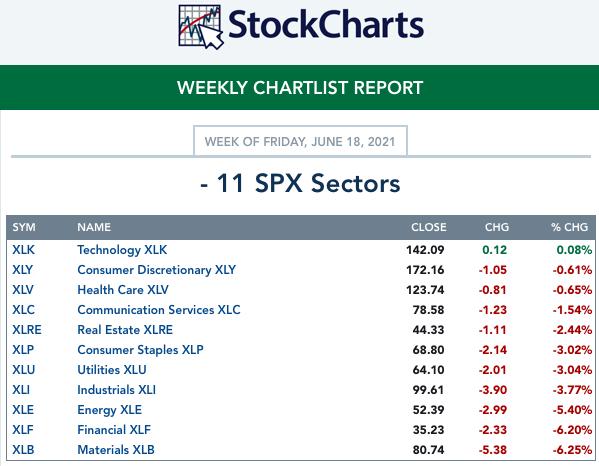Screen dimensions: 599x466
Task: Open the Technology XLK name link
Action: tap(122, 250)
